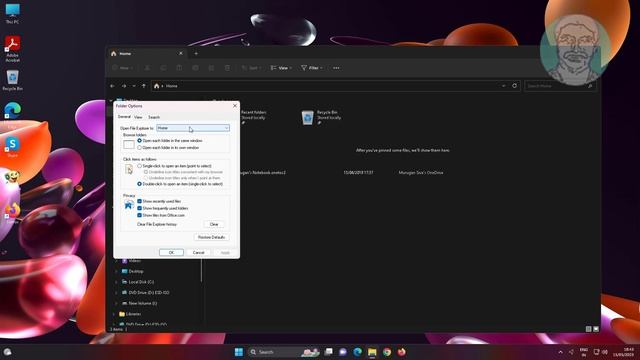Screen dimensions: 640x360
Task: Expand Local Disk (C:) tree node chevron
Action: pos(116,282)
